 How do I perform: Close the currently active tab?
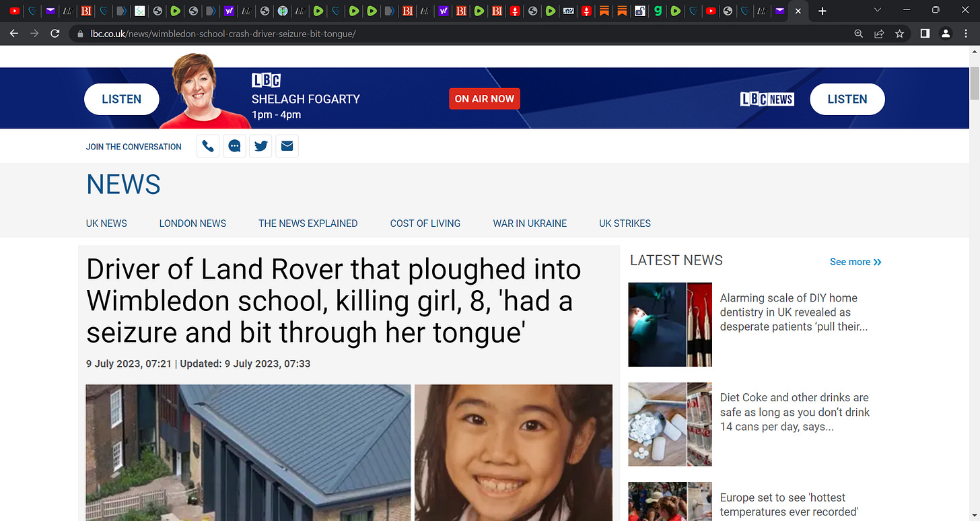click(x=798, y=11)
